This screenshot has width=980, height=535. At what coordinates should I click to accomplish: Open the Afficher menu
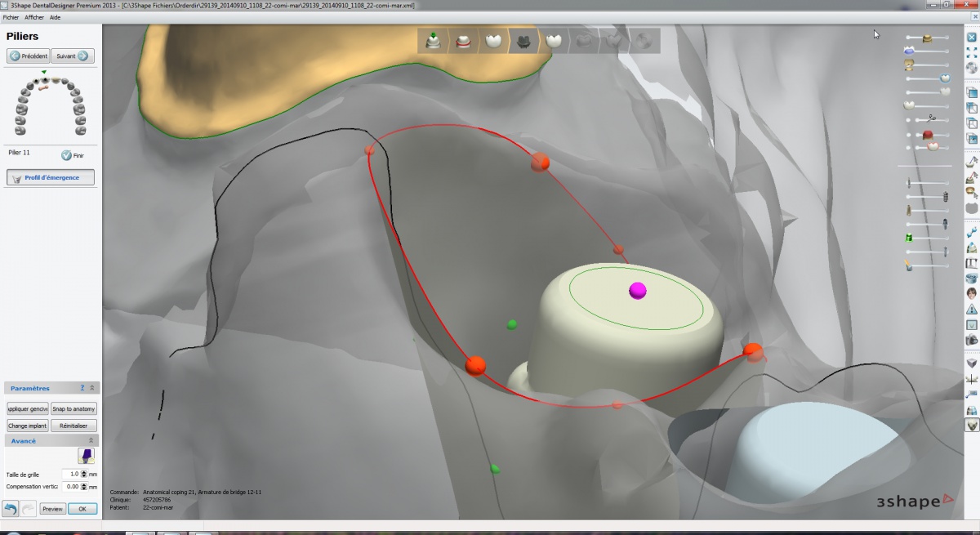tap(34, 17)
